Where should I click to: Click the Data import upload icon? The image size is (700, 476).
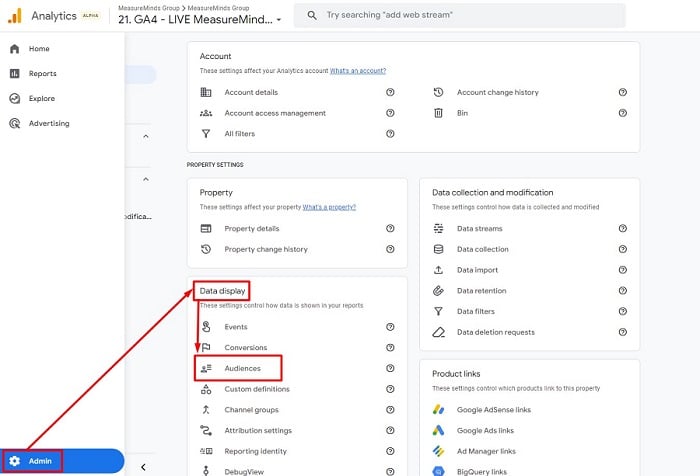pos(438,270)
